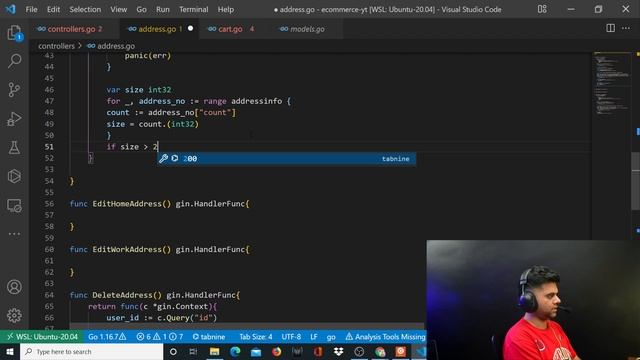Click on func EditWorkAddress() line
The width and height of the screenshot is (640, 360).
(x=159, y=249)
